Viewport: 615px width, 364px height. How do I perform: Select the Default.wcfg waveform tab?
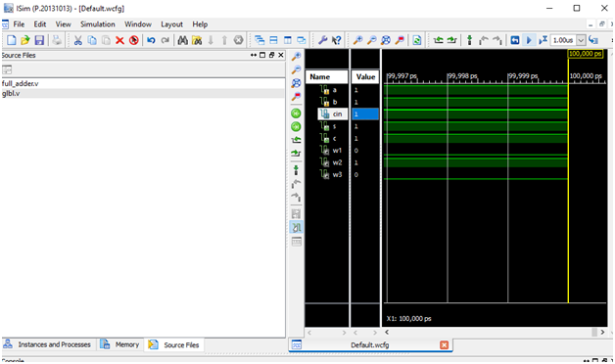coord(370,345)
